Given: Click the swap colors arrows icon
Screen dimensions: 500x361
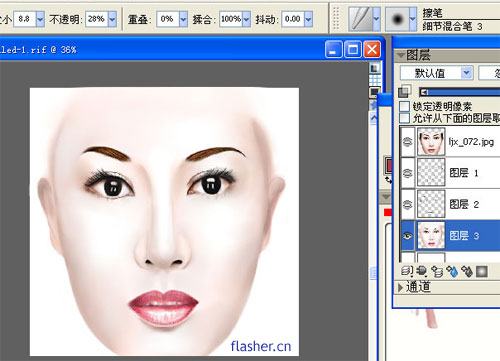Looking at the screenshot, I should click(x=388, y=180).
